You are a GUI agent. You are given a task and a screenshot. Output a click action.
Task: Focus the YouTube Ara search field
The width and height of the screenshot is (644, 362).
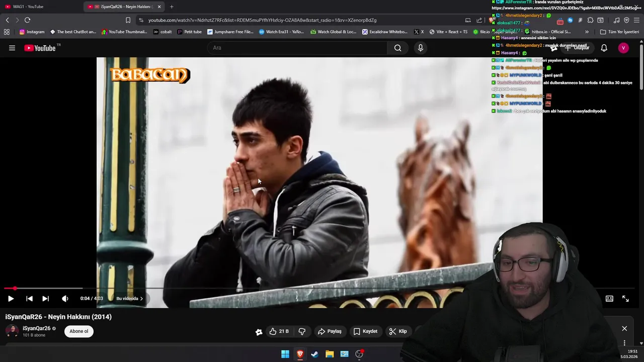coord(297,48)
